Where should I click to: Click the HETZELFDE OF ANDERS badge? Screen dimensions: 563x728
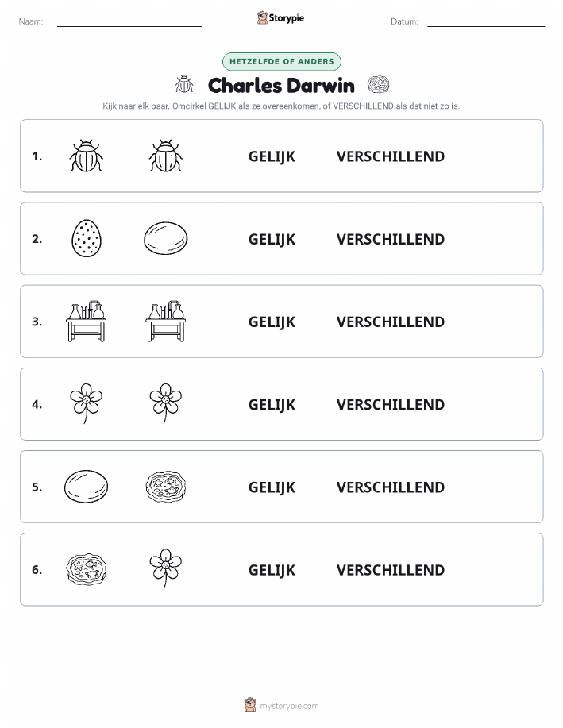click(281, 61)
